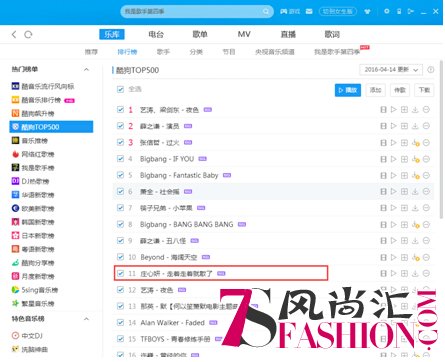Click MV badge next to Faded
Viewport: 445px width, 362px height.
[x=213, y=323]
